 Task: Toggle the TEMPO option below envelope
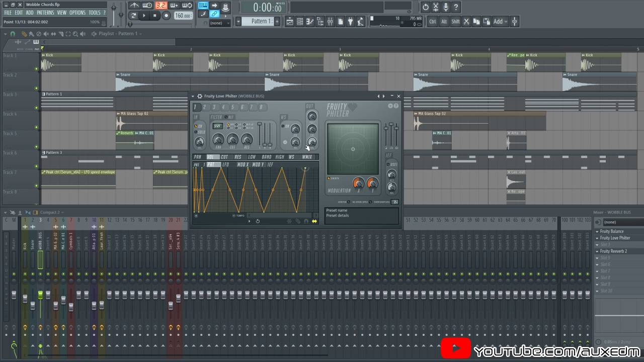pyautogui.click(x=234, y=216)
